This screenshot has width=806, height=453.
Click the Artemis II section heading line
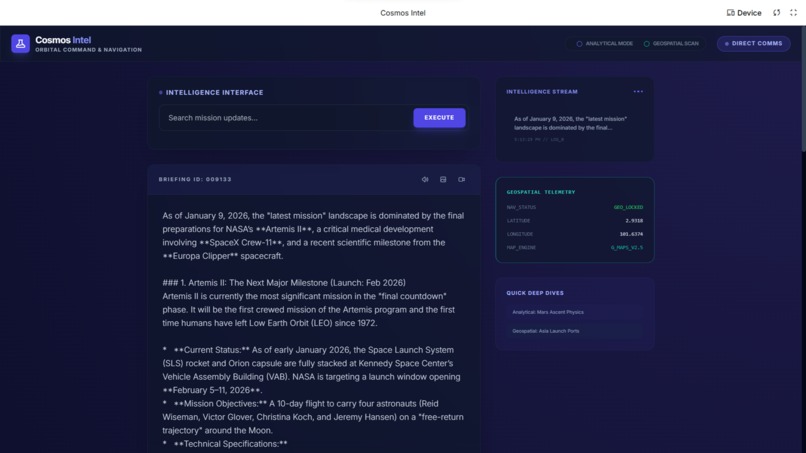click(x=284, y=283)
